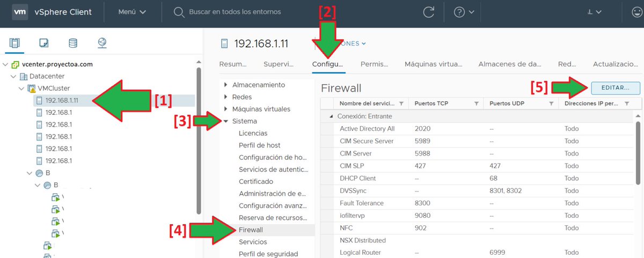Click the host icon beside 192.168.1.11
The height and width of the screenshot is (258, 644).
[x=39, y=100]
